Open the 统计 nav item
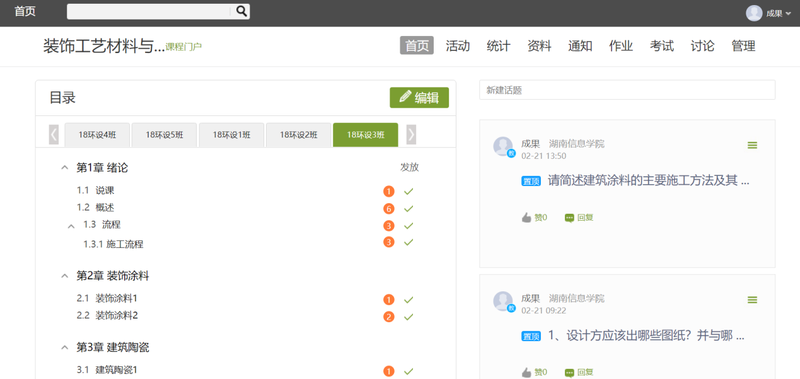 pyautogui.click(x=498, y=45)
